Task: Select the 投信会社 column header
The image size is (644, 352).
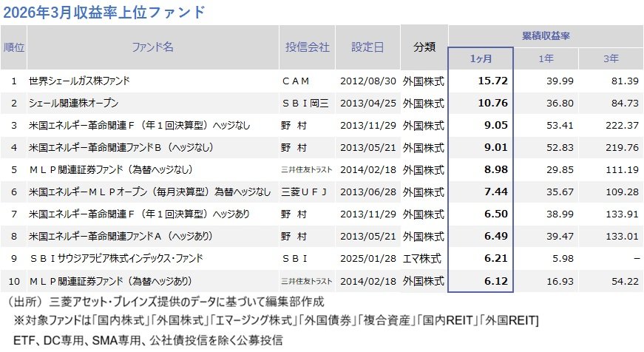Action: (307, 47)
